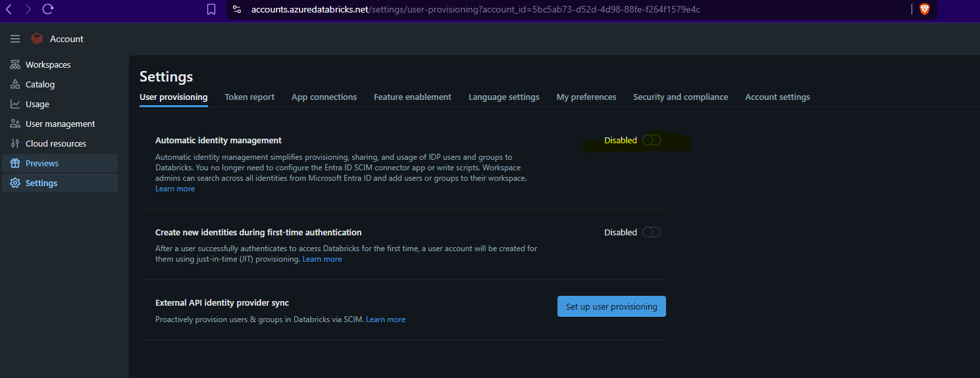Toggle Create new identities during first-time authentication
This screenshot has width=980, height=378.
[651, 232]
